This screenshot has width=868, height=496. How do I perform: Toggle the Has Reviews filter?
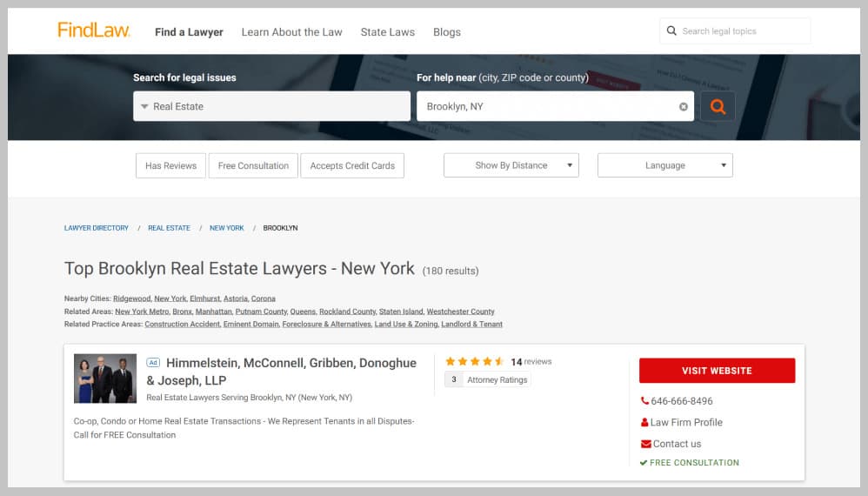pos(170,165)
